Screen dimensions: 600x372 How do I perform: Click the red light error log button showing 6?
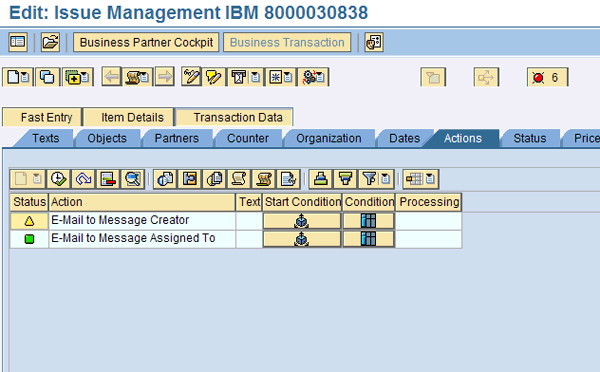[547, 78]
